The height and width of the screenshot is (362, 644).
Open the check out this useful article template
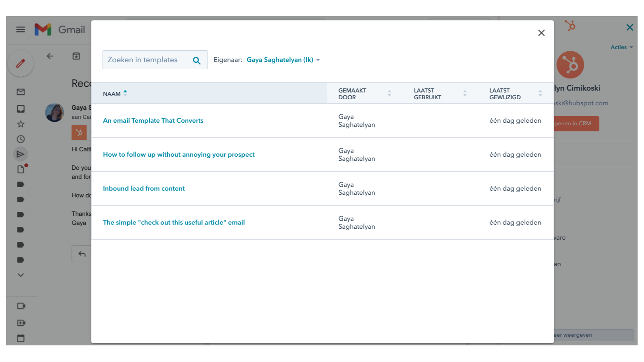click(x=174, y=222)
